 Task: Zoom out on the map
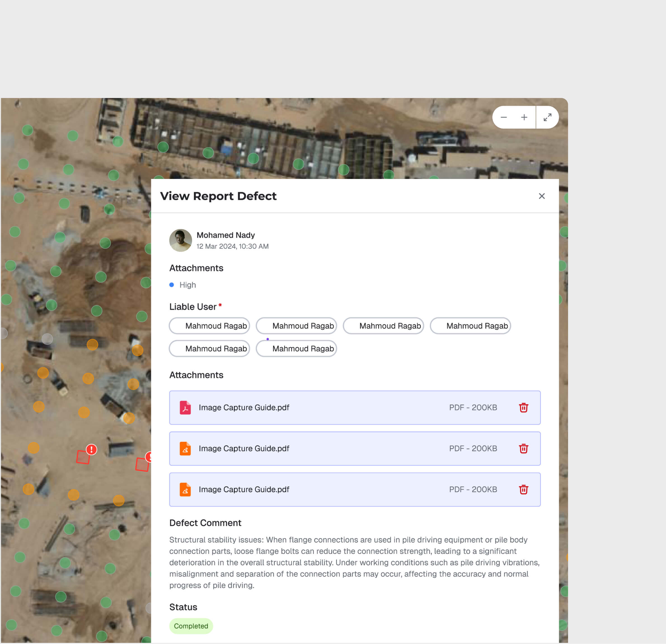pyautogui.click(x=504, y=117)
